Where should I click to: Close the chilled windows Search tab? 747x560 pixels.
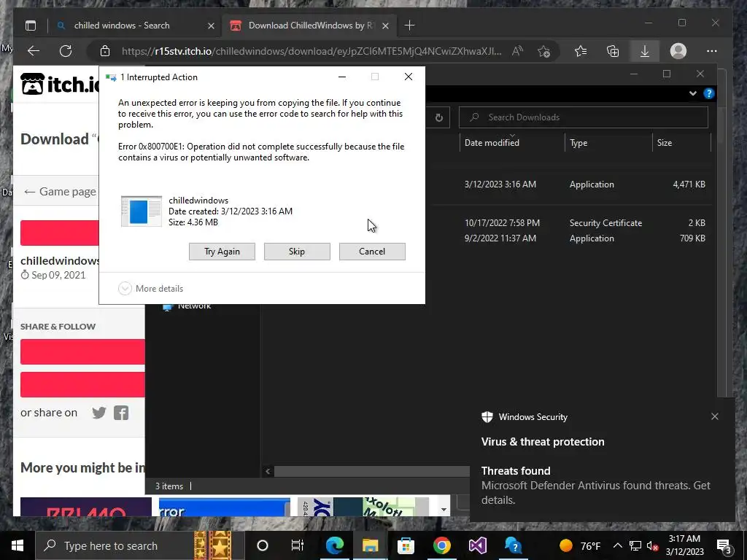point(211,26)
